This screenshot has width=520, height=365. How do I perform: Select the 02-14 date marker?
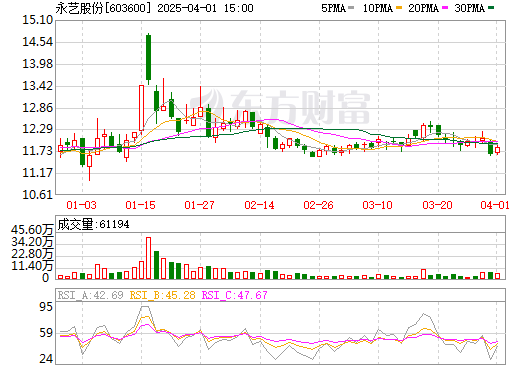259,205
